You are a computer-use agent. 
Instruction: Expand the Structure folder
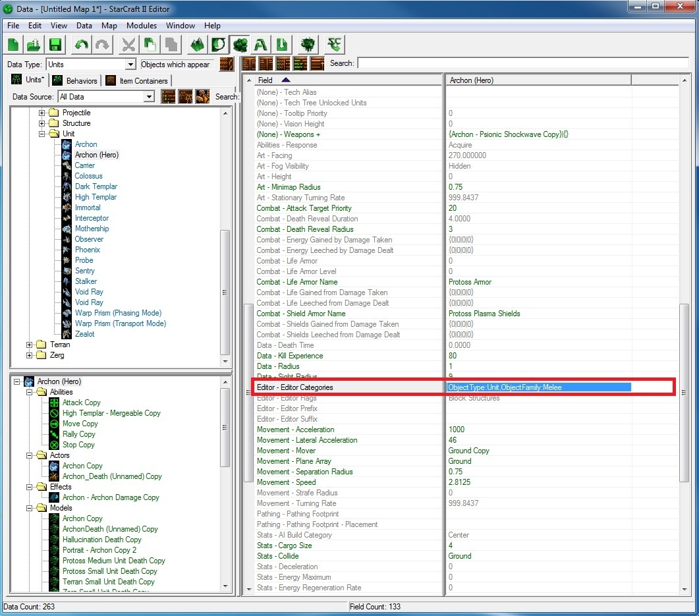[x=42, y=123]
